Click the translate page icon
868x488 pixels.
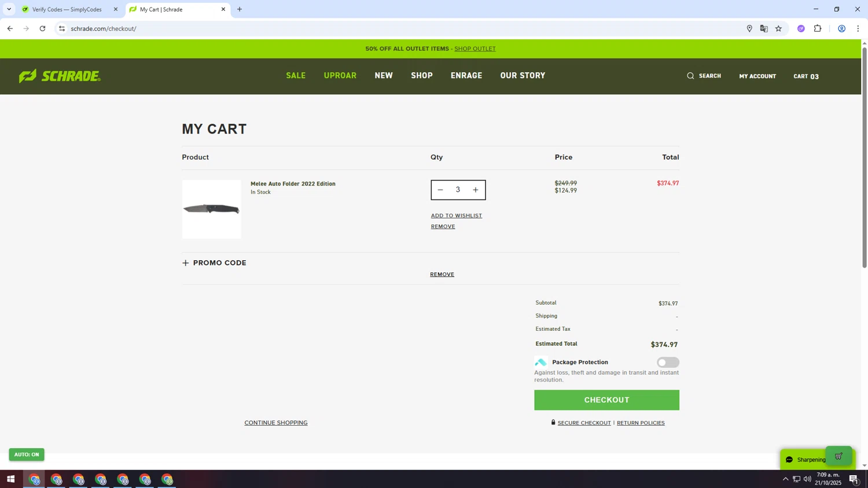click(x=764, y=28)
